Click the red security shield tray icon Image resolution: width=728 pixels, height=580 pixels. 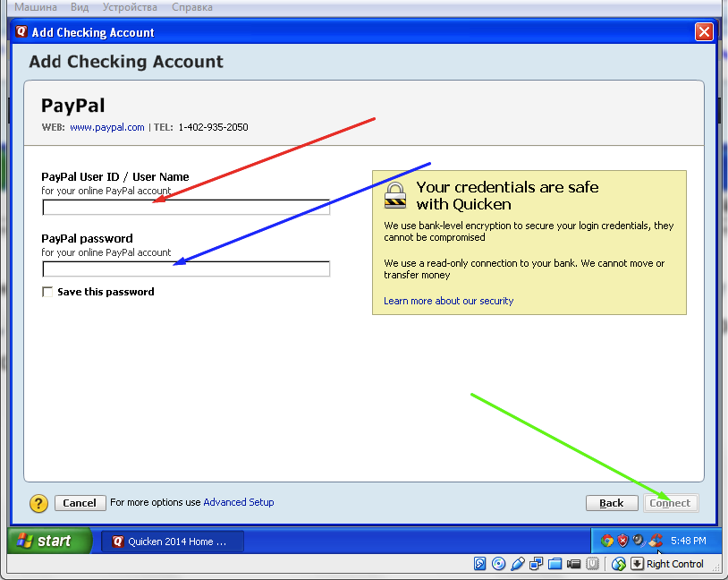[622, 541]
